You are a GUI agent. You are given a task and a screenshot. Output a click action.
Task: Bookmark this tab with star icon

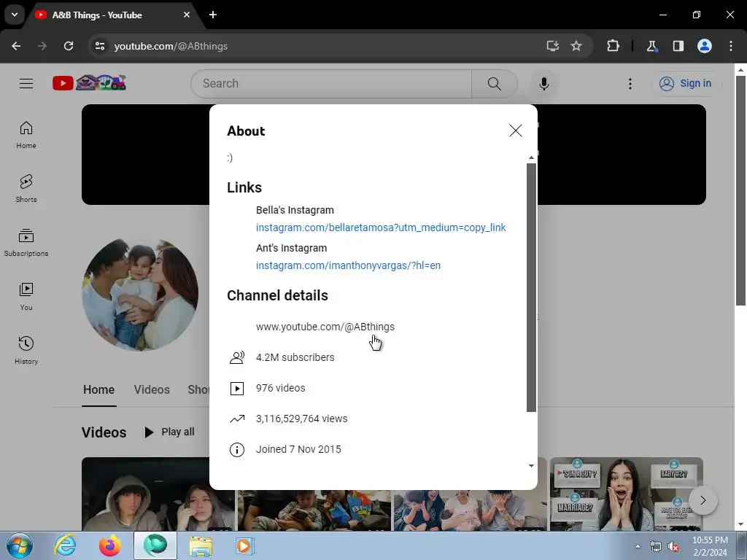[x=576, y=46]
